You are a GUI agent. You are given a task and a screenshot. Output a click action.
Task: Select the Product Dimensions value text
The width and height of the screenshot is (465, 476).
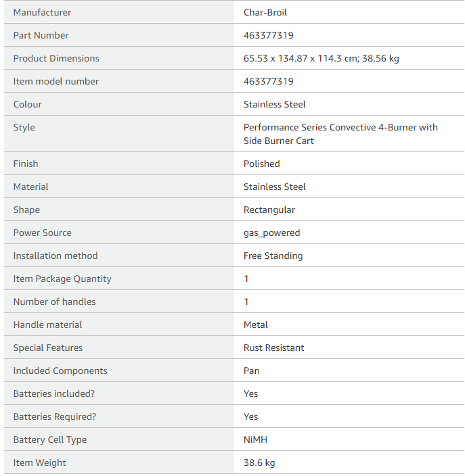(x=321, y=58)
